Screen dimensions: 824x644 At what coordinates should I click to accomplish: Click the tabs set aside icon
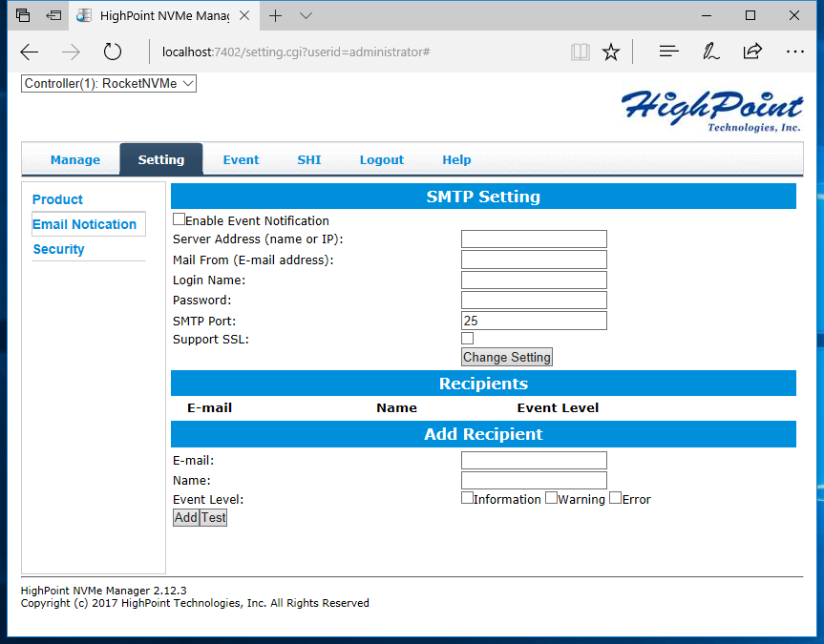23,15
